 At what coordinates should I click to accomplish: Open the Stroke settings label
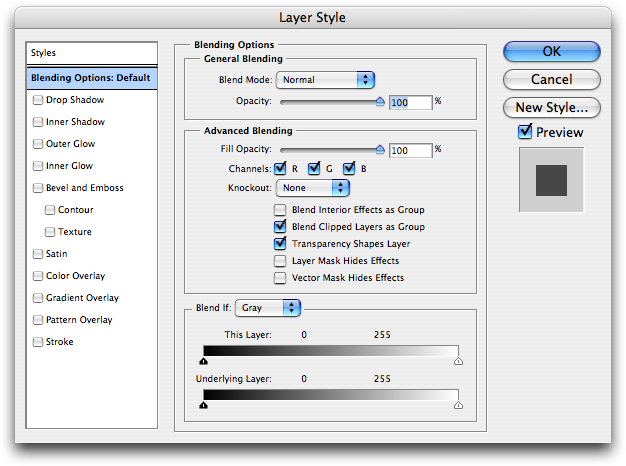click(59, 342)
